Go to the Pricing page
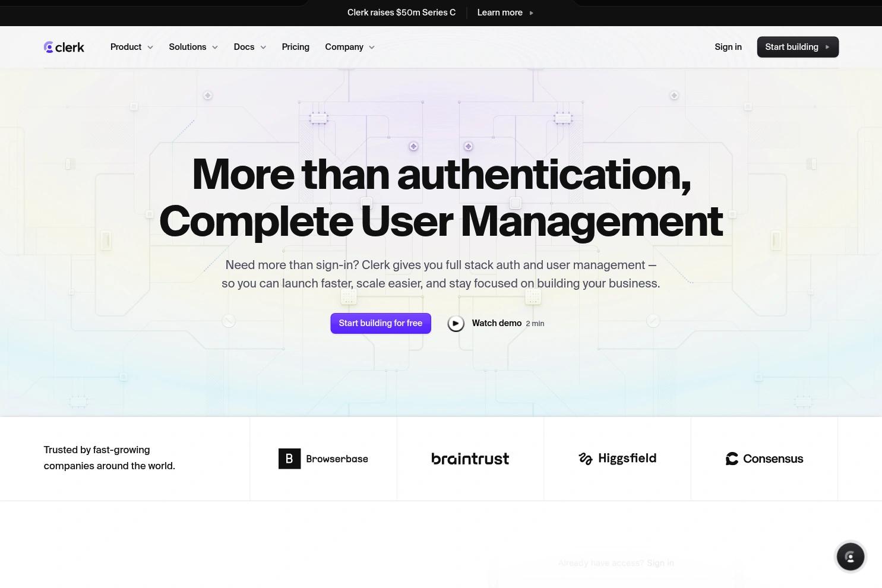The image size is (882, 588). [295, 47]
